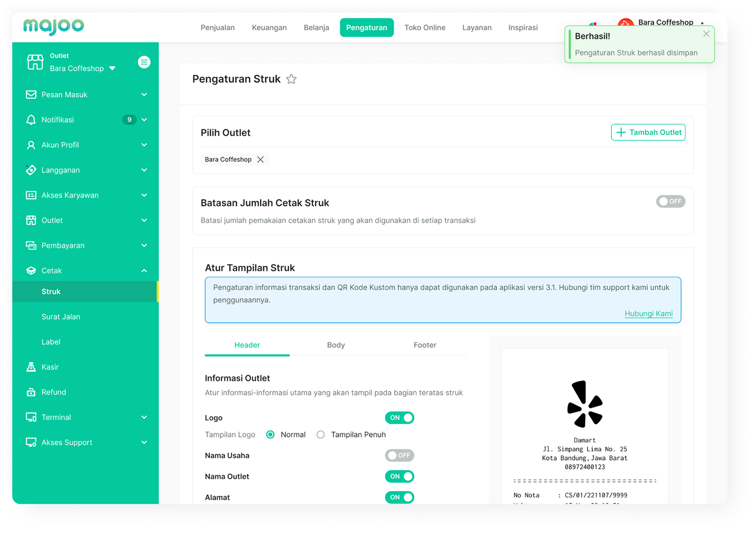756x533 pixels.
Task: Click the Bara Coffeshop account name at top
Action: point(666,22)
